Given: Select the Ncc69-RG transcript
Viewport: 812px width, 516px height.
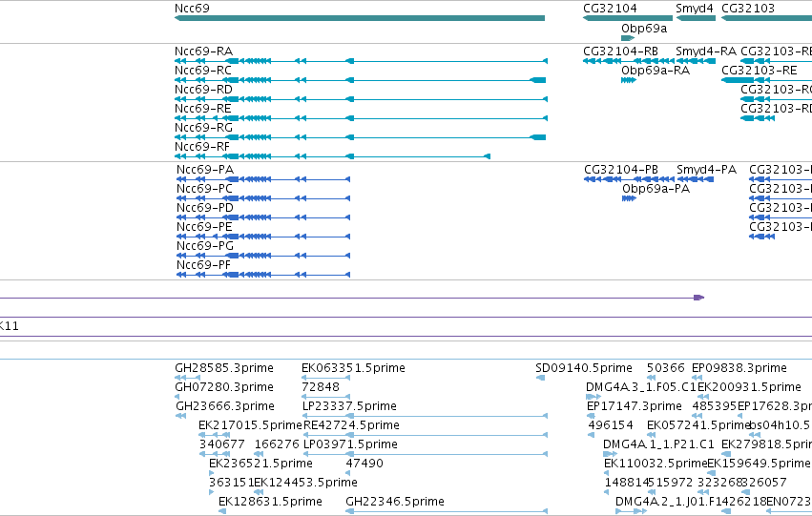Looking at the screenshot, I should tap(360, 137).
